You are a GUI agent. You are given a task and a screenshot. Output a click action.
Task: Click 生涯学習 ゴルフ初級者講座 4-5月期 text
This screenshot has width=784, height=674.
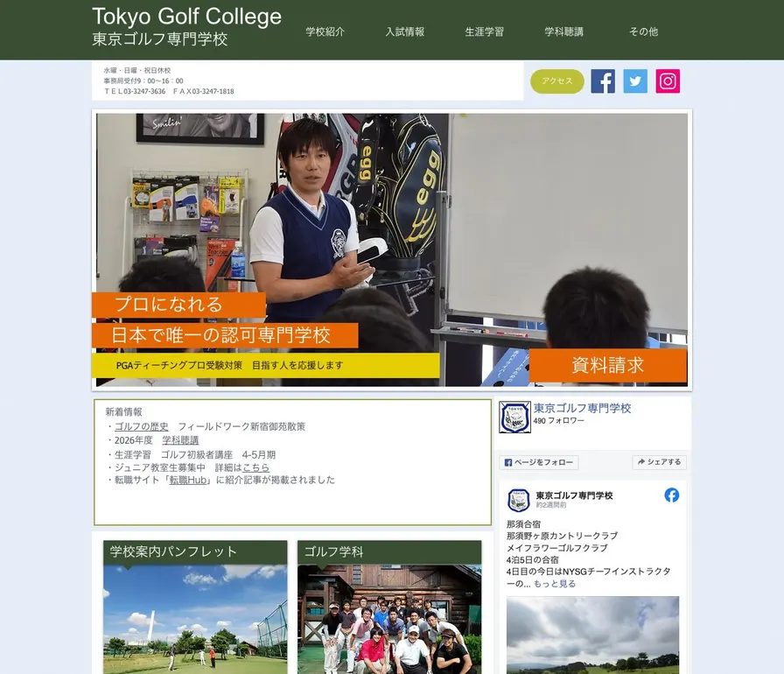195,455
